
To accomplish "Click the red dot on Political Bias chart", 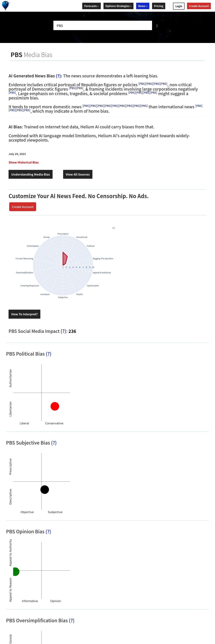I will (55, 406).
